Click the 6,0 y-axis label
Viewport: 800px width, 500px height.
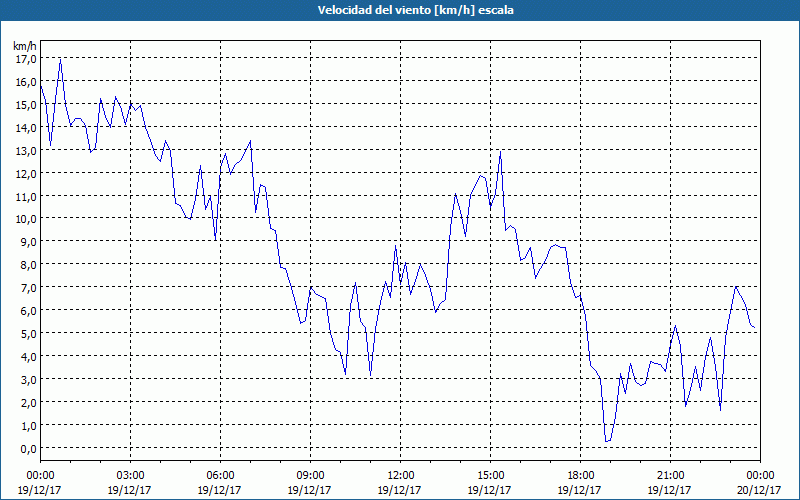click(x=28, y=311)
